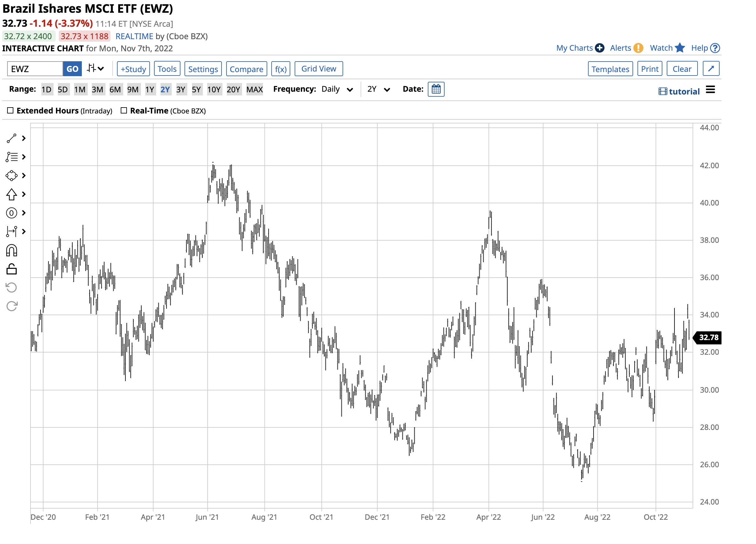Select the line drawing tool icon
The height and width of the screenshot is (544, 756).
pyautogui.click(x=11, y=138)
